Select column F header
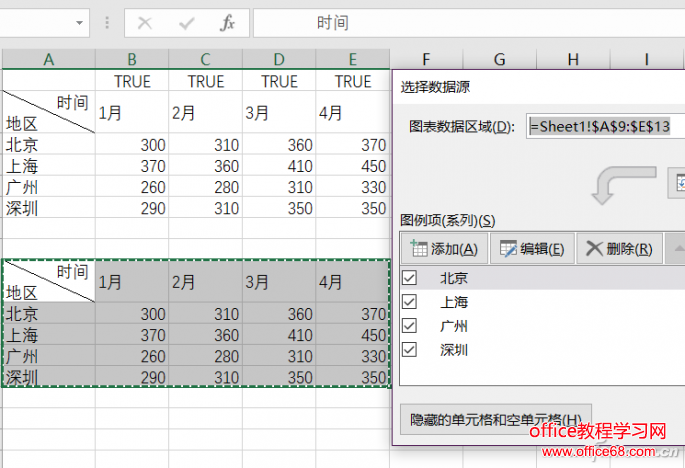The height and width of the screenshot is (468, 685). [426, 59]
